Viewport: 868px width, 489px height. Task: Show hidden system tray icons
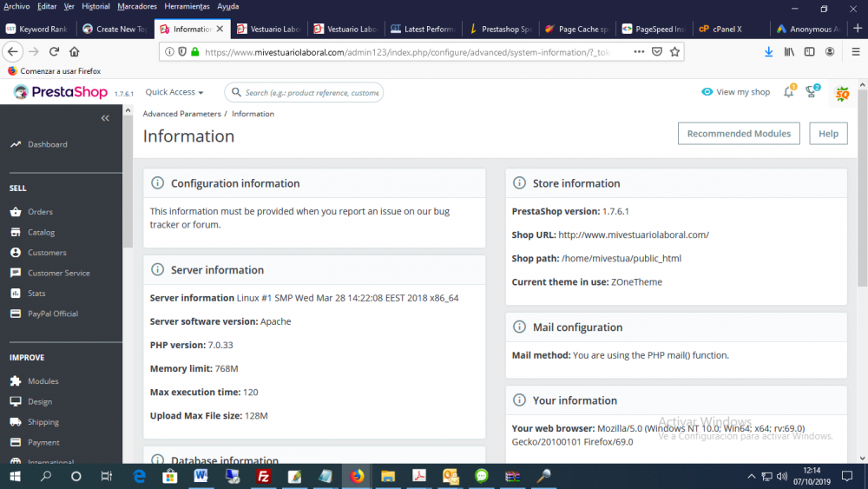click(751, 476)
